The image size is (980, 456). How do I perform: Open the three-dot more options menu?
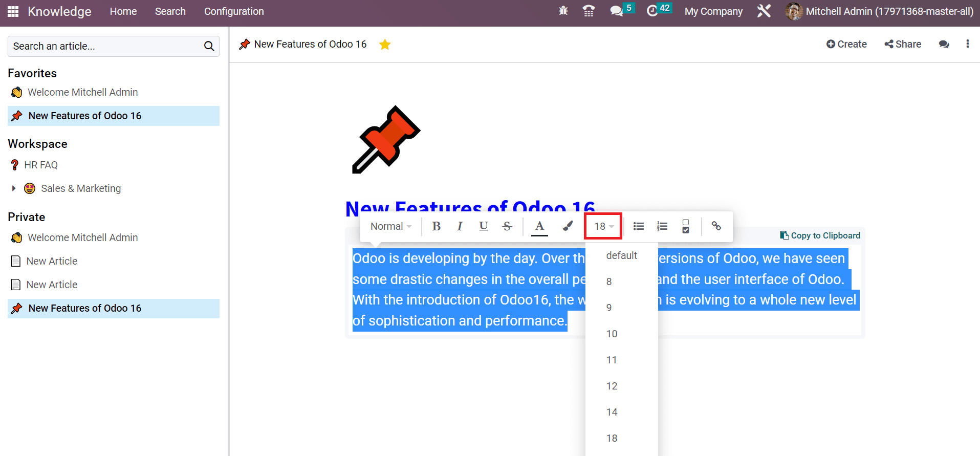point(967,44)
